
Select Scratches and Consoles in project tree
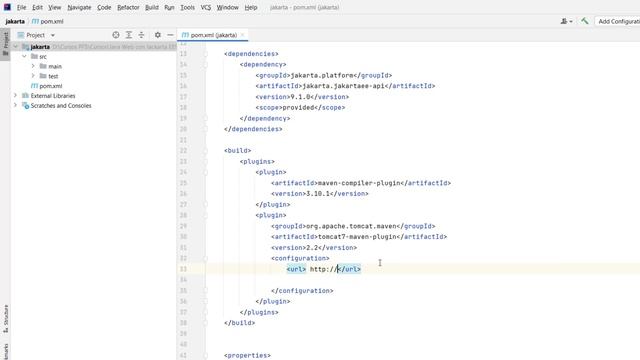point(61,105)
